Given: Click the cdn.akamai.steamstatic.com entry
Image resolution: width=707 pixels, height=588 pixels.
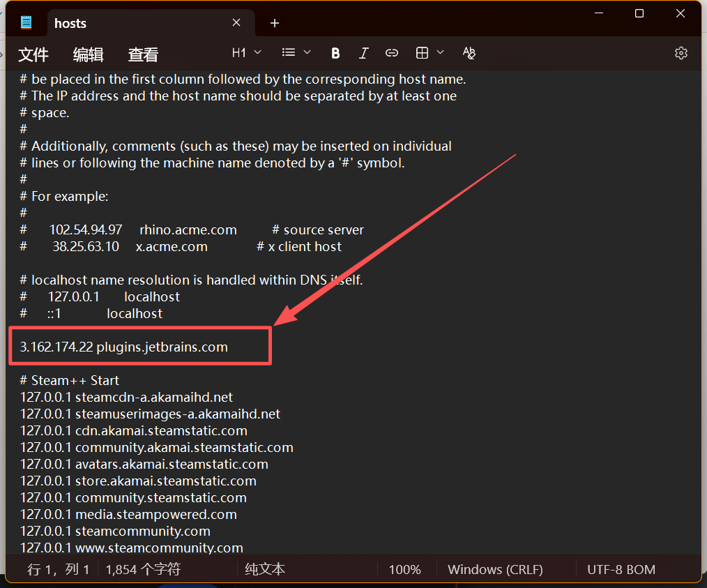Looking at the screenshot, I should [x=162, y=430].
